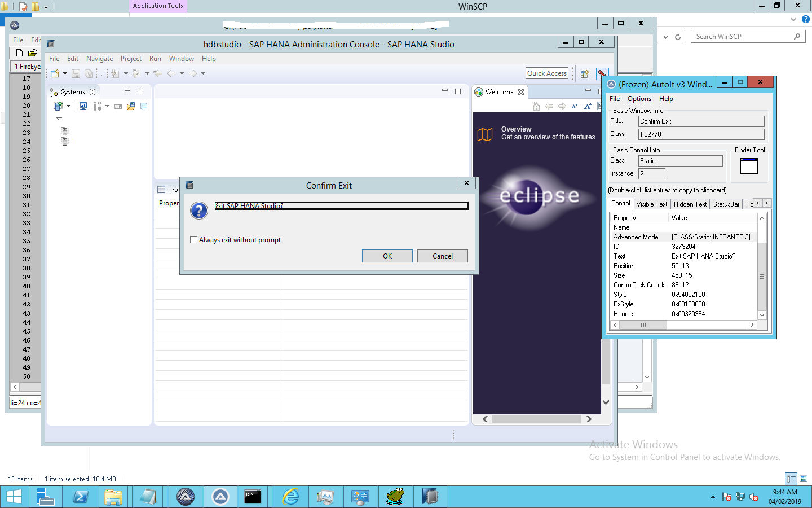812x508 pixels.
Task: Open the Add System dropdown arrow in Systems view
Action: pos(68,106)
